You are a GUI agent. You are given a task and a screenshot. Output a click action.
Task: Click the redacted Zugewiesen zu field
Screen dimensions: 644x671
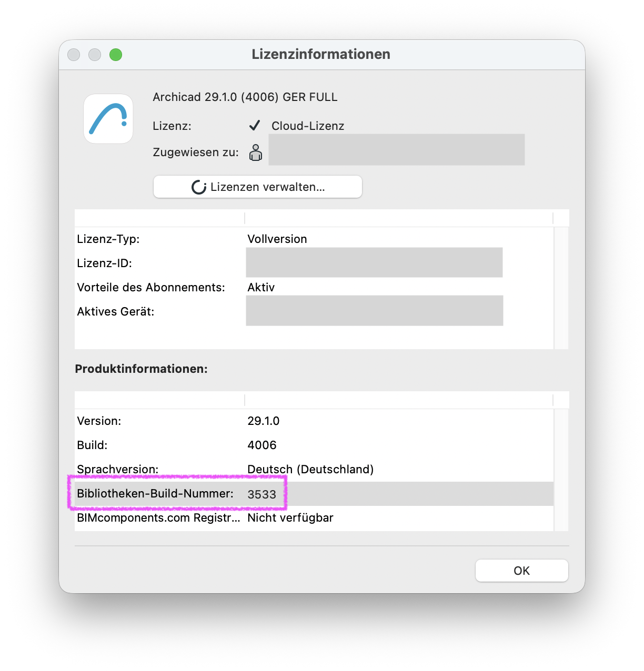tap(397, 149)
